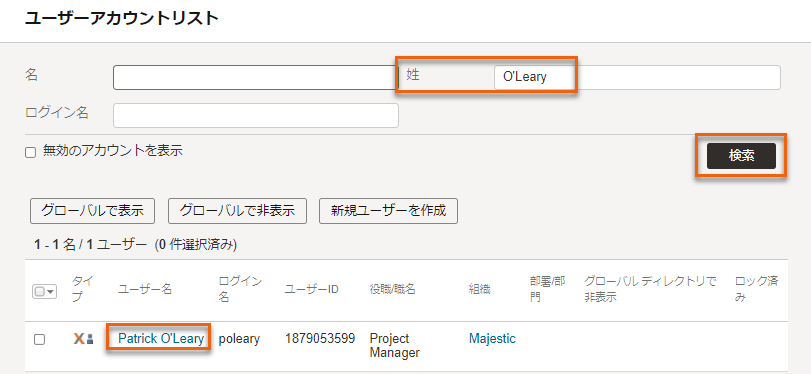
Task: Sort by the ユーザー名 column header
Action: 145,289
